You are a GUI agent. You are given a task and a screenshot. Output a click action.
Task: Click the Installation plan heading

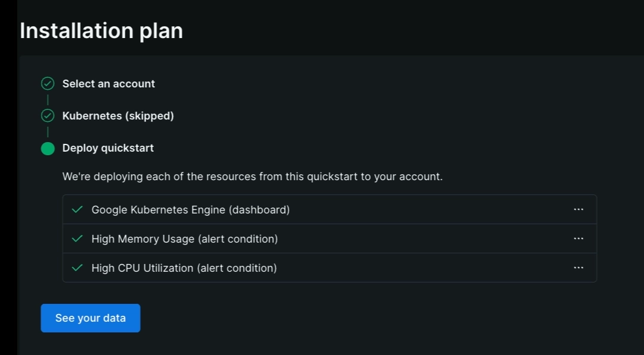coord(102,30)
